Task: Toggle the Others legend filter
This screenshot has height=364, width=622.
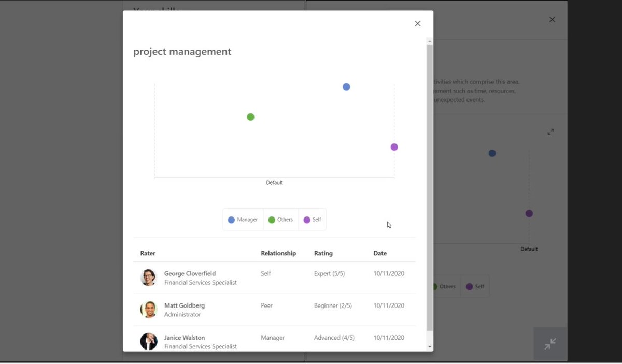Action: coord(280,219)
